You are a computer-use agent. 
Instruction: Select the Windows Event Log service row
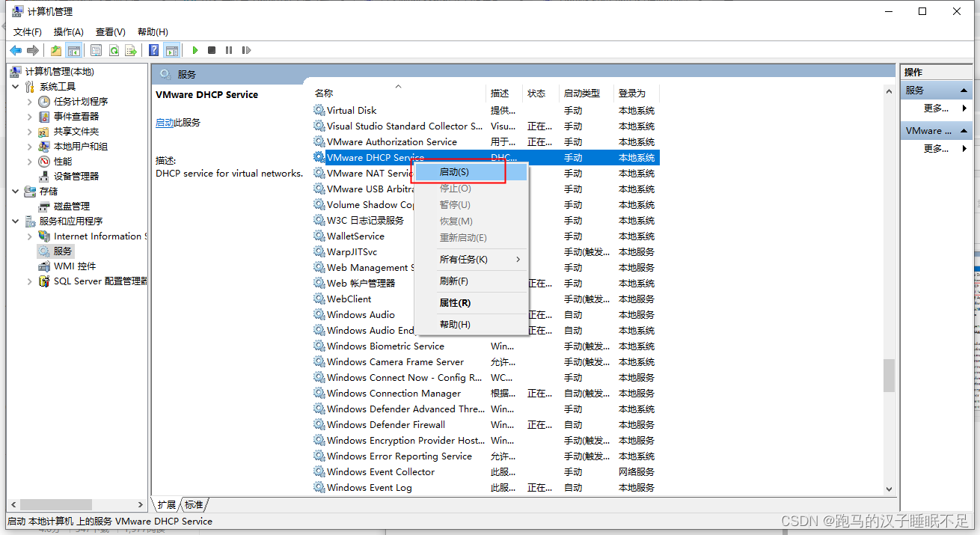click(x=485, y=488)
